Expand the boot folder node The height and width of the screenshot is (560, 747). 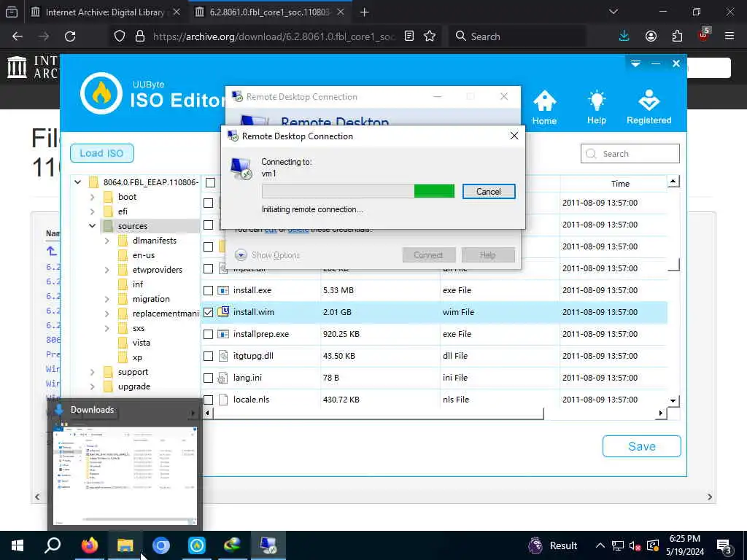93,197
